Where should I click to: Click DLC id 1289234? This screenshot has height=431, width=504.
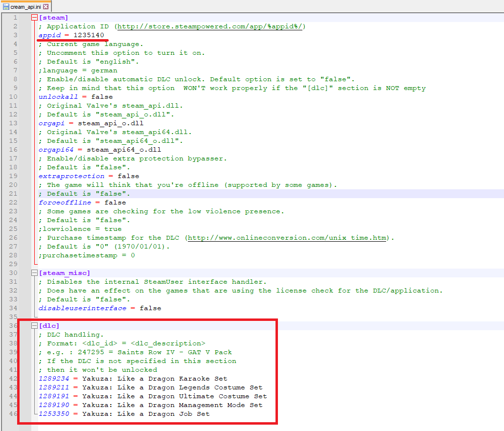pos(54,379)
